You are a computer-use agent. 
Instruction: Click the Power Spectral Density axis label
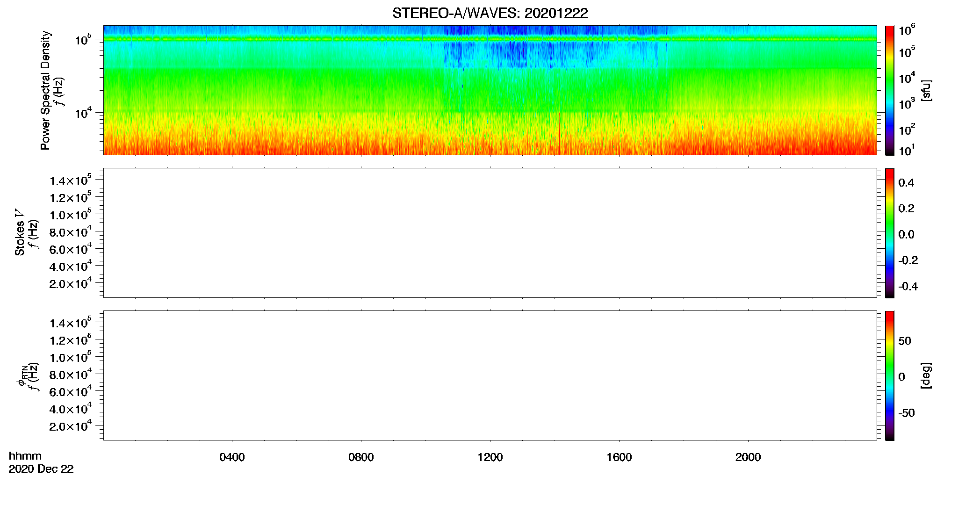pyautogui.click(x=45, y=90)
